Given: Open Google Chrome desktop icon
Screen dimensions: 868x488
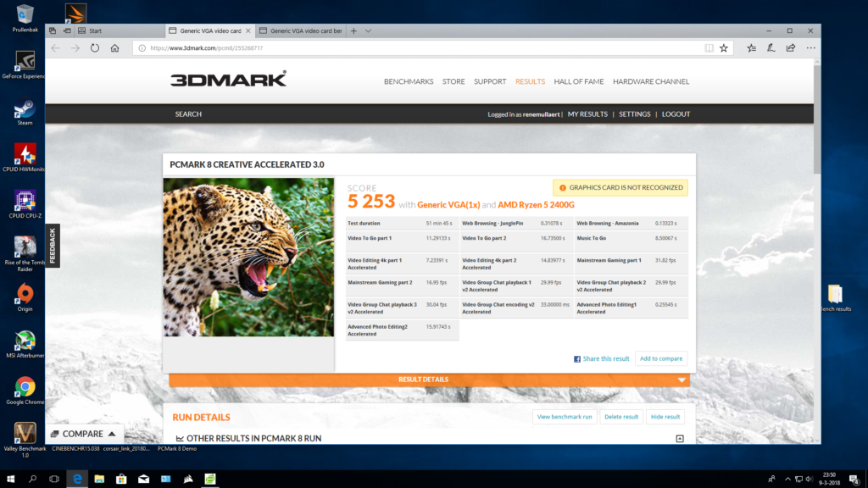Looking at the screenshot, I should 25,391.
